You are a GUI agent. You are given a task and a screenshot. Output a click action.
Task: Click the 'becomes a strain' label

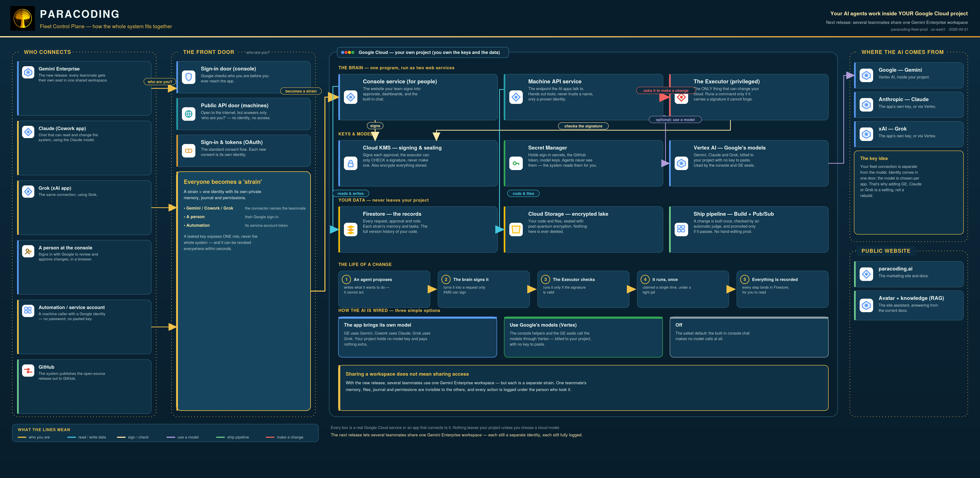click(301, 91)
